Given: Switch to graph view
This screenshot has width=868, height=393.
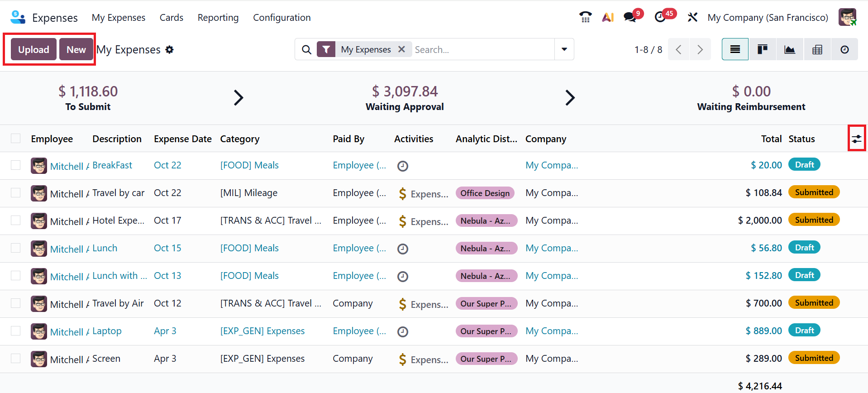Looking at the screenshot, I should (790, 49).
